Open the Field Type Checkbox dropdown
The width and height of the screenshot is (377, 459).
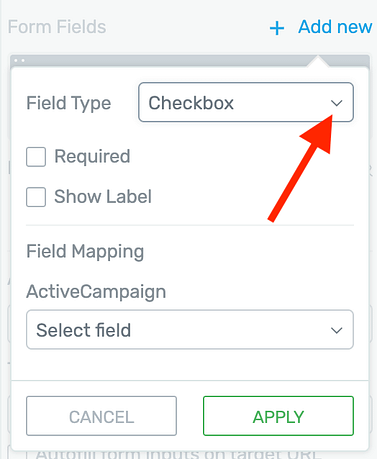pyautogui.click(x=246, y=102)
